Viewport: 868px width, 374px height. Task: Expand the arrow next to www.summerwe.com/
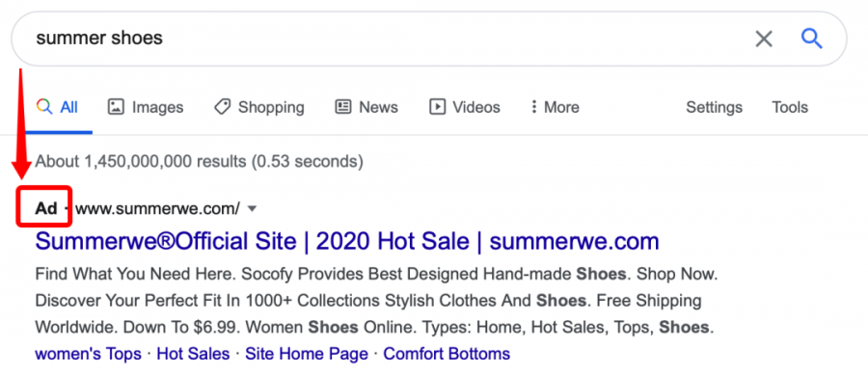tap(252, 208)
